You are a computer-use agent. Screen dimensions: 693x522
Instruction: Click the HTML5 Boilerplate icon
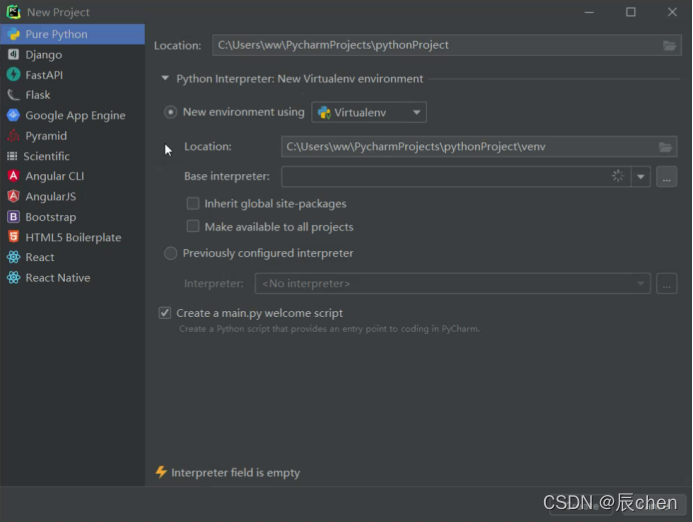point(13,237)
